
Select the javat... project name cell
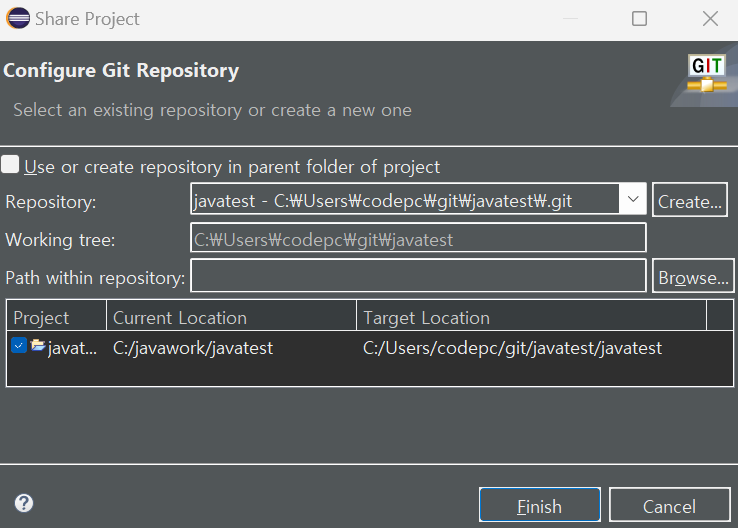pyautogui.click(x=72, y=348)
